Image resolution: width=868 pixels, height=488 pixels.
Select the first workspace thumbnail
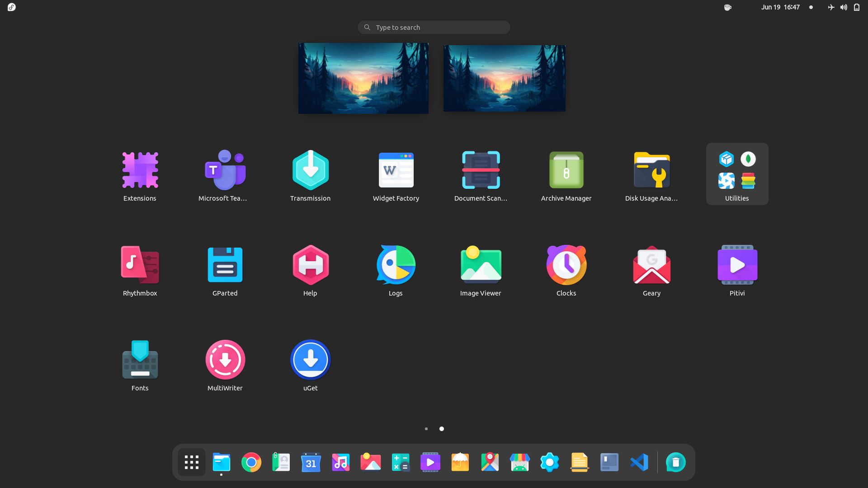tap(363, 78)
